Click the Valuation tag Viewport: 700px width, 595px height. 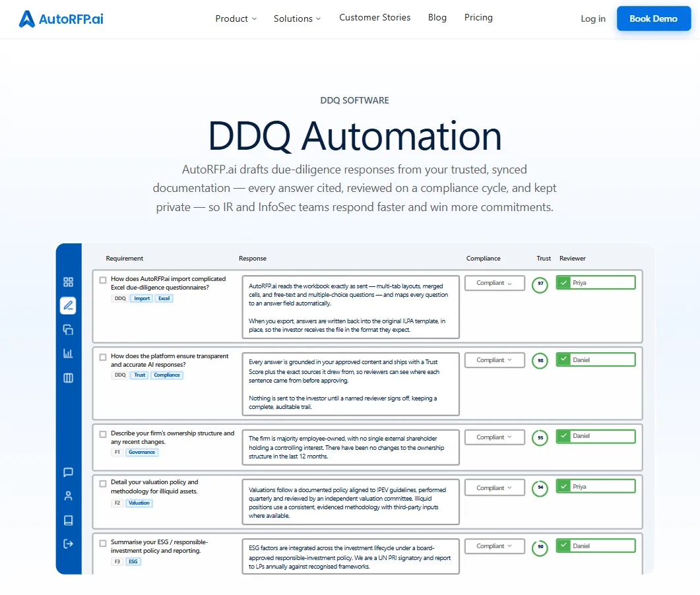(x=139, y=503)
